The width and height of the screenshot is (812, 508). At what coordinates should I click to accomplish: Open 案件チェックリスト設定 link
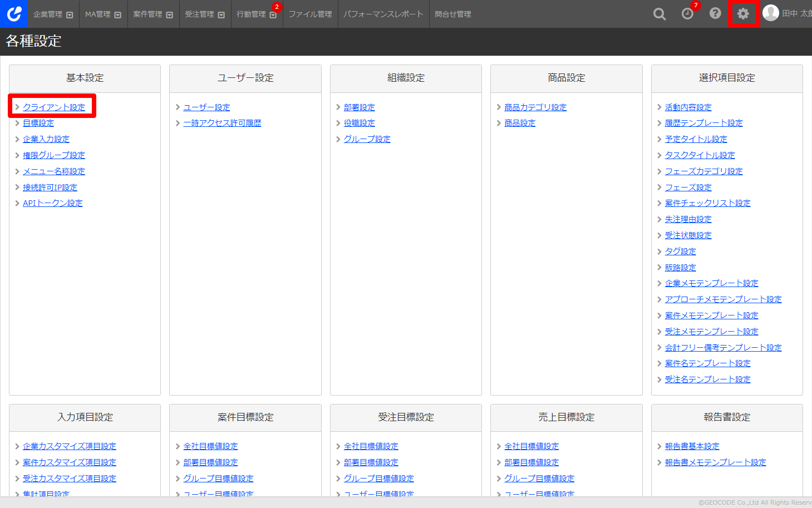pos(708,203)
